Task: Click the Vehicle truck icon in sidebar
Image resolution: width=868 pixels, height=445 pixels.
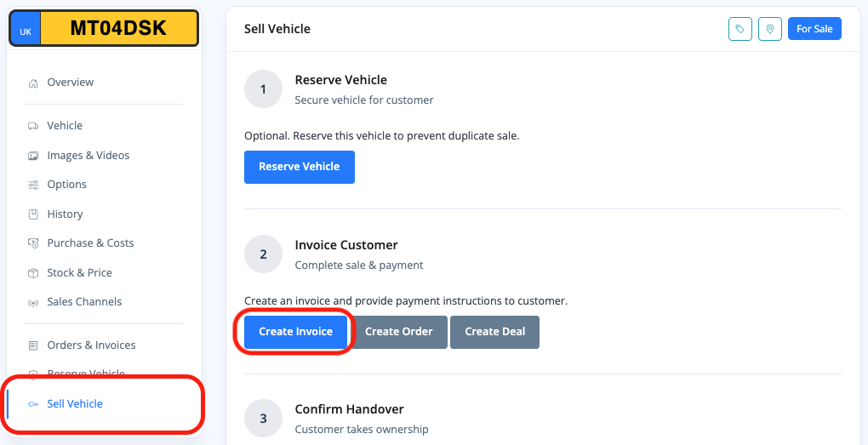Action: (x=33, y=126)
